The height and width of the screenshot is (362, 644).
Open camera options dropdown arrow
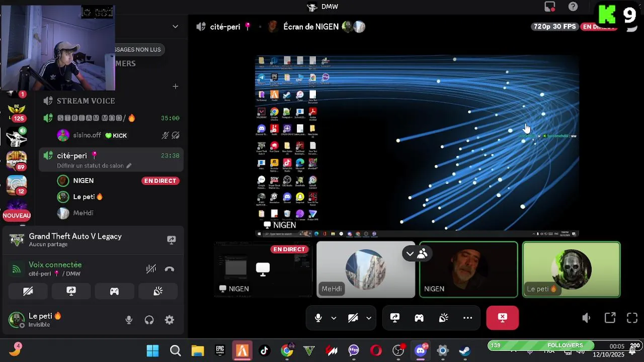[x=369, y=318]
